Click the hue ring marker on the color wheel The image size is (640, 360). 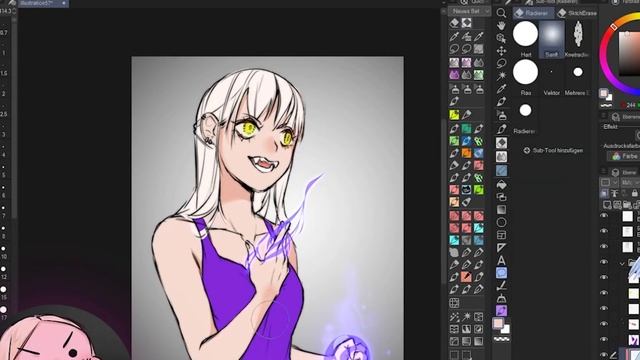point(613,27)
